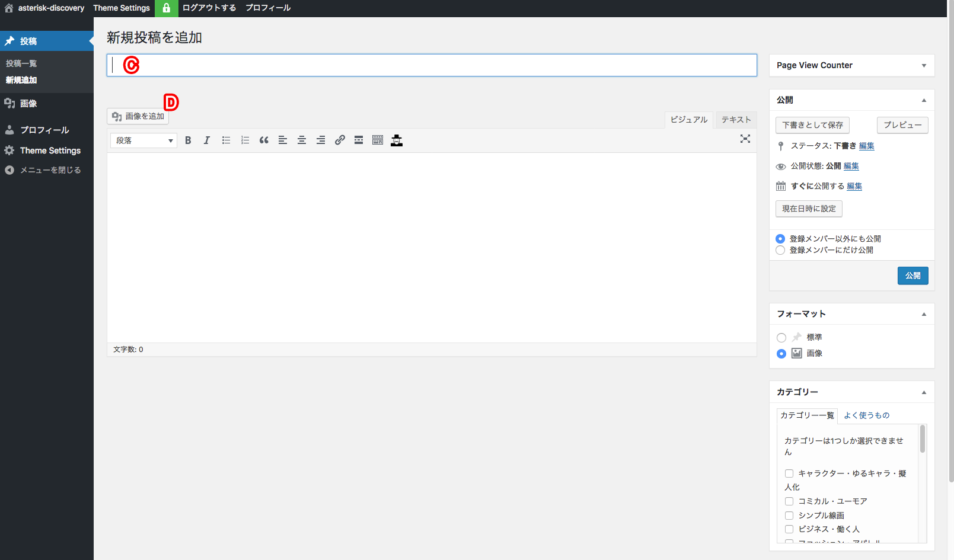Open 投稿 menu in the sidebar
This screenshot has height=560, width=954.
[47, 41]
